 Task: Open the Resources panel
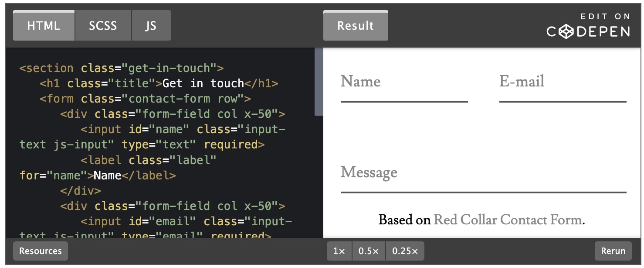[41, 251]
